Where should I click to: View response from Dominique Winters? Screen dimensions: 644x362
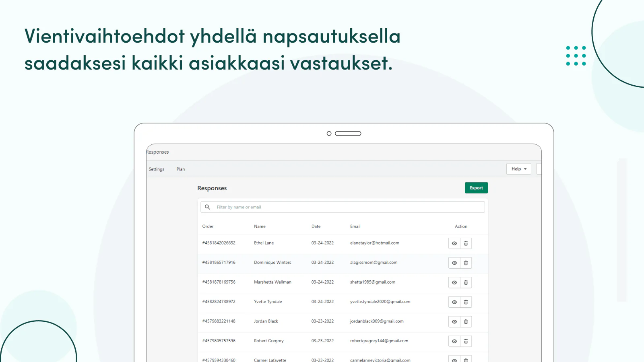tap(454, 263)
